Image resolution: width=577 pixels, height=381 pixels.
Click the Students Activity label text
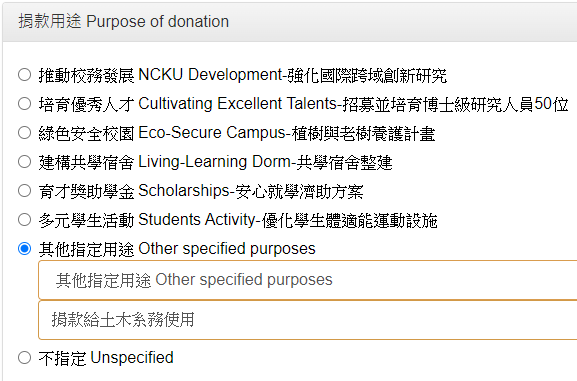point(197,220)
